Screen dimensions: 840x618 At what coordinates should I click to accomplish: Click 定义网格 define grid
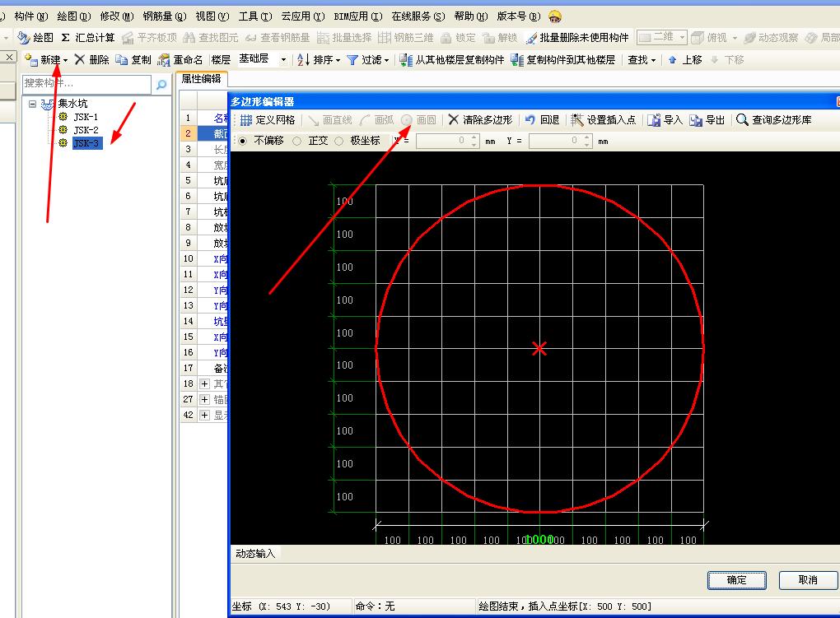click(268, 120)
